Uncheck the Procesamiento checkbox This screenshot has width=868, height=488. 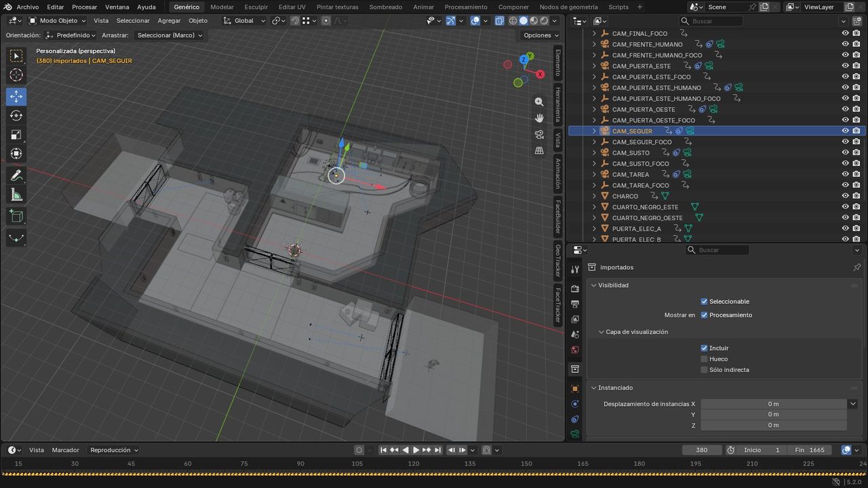(x=704, y=315)
